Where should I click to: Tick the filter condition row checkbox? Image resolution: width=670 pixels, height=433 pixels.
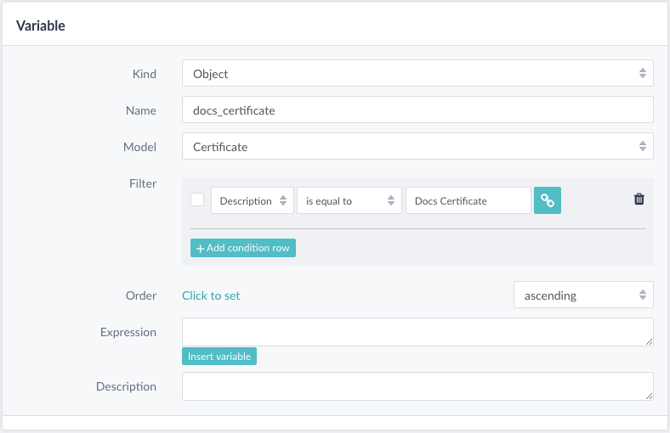coord(197,200)
